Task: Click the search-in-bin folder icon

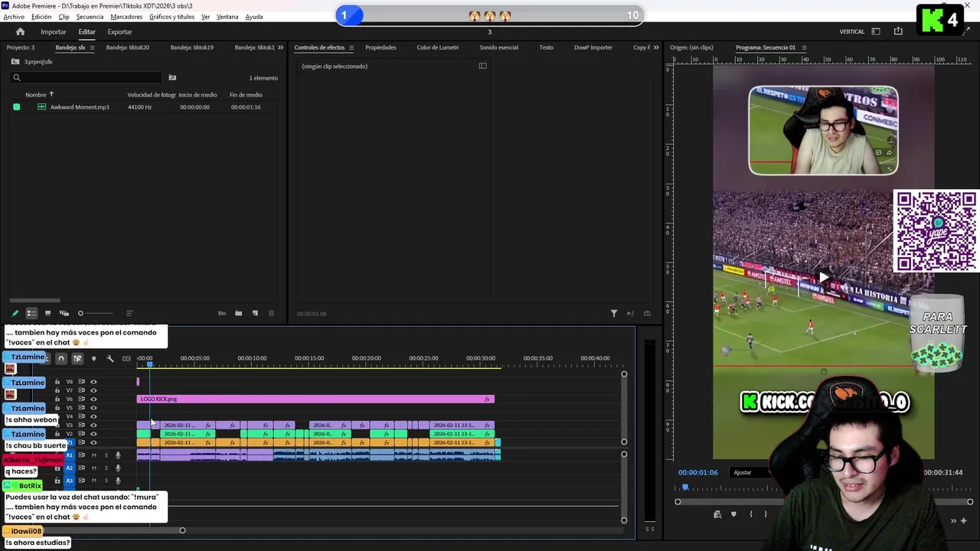Action: 172,77
